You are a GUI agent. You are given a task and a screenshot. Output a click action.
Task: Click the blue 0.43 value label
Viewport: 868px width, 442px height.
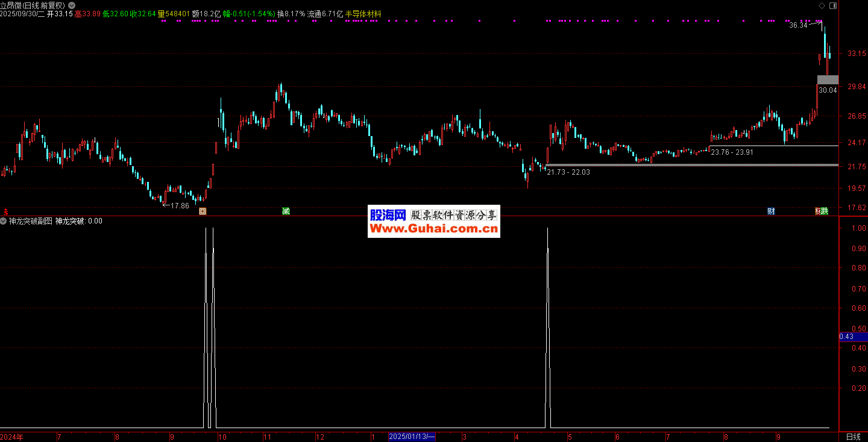click(852, 337)
